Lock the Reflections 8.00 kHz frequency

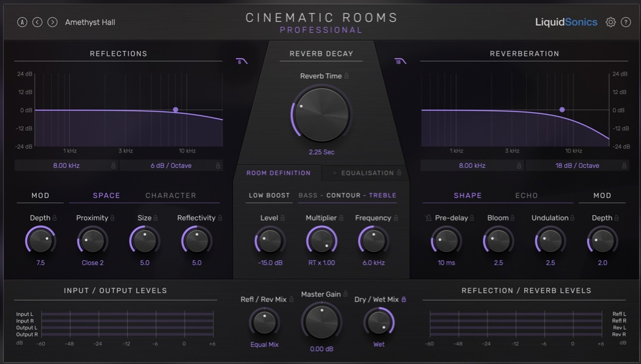(113, 166)
